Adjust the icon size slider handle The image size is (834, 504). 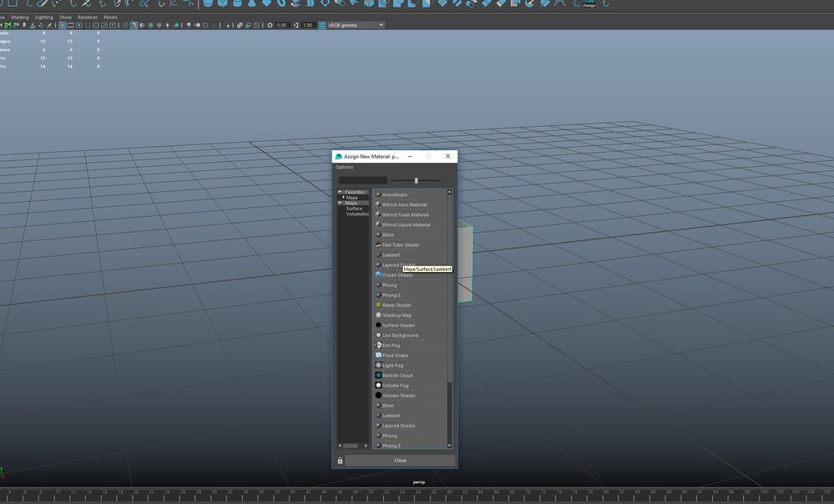pos(417,181)
